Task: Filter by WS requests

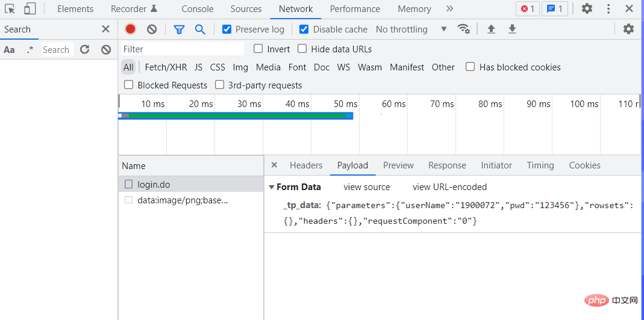Action: (343, 67)
